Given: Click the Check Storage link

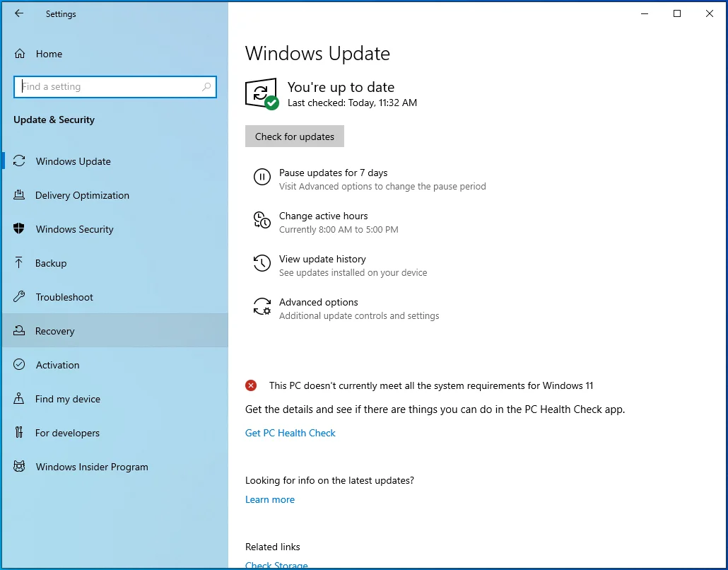Looking at the screenshot, I should [276, 565].
